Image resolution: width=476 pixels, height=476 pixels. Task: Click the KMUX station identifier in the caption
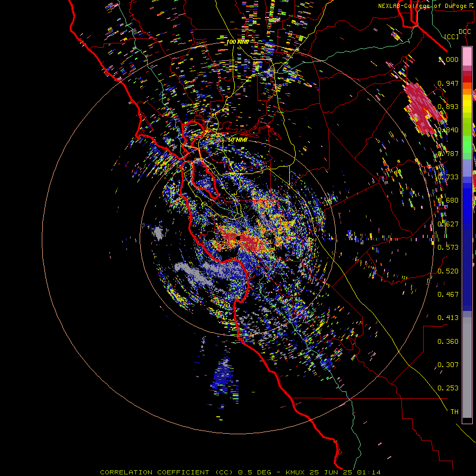click(x=296, y=472)
